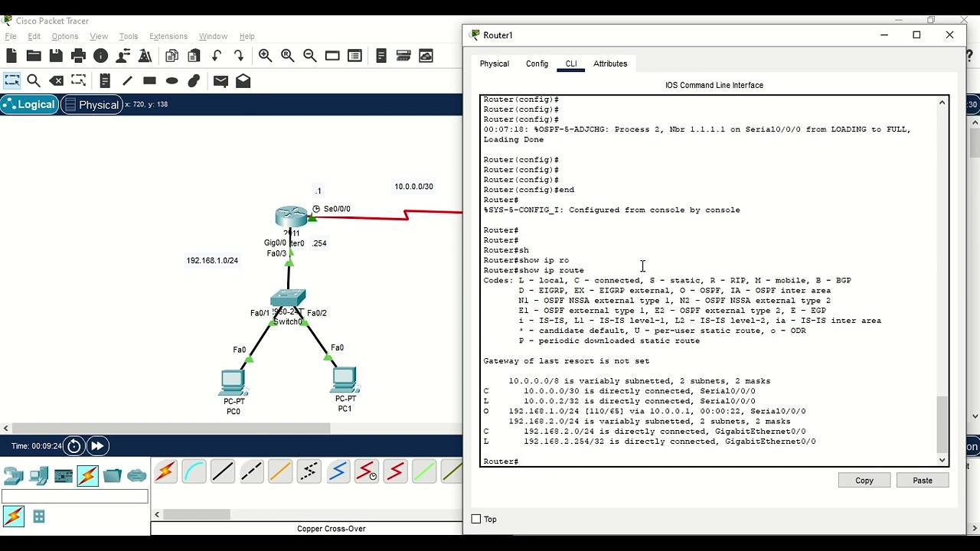Screen dimensions: 980x551
Task: Click the Fast Forward Time button
Action: (x=97, y=446)
